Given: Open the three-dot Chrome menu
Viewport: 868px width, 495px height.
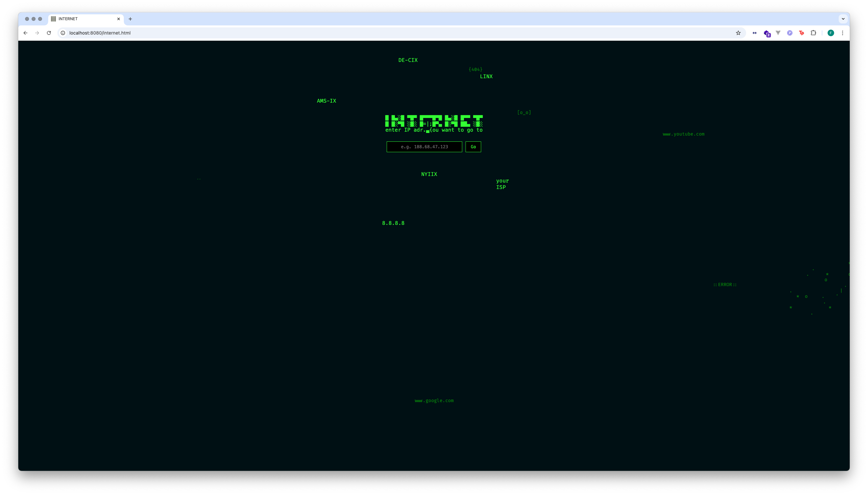Looking at the screenshot, I should [x=843, y=33].
